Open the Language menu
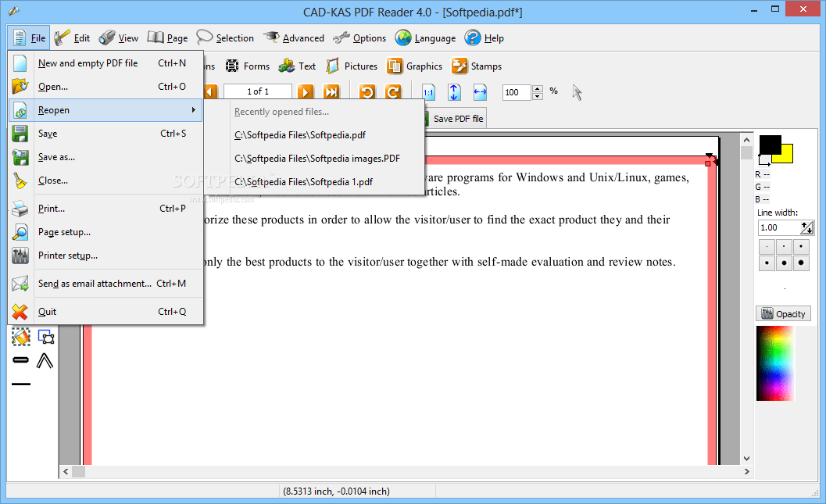The width and height of the screenshot is (826, 504). click(425, 38)
